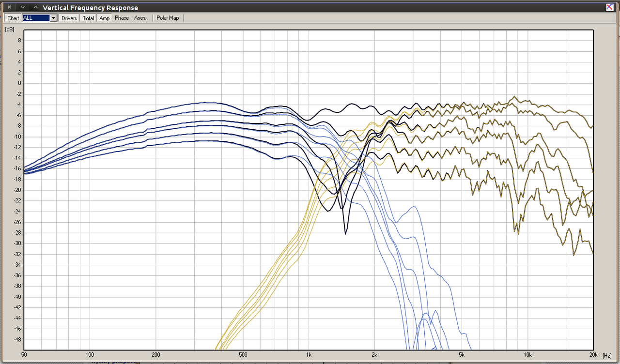620x364 pixels.
Task: Toggle the Drivers curves button
Action: [69, 18]
